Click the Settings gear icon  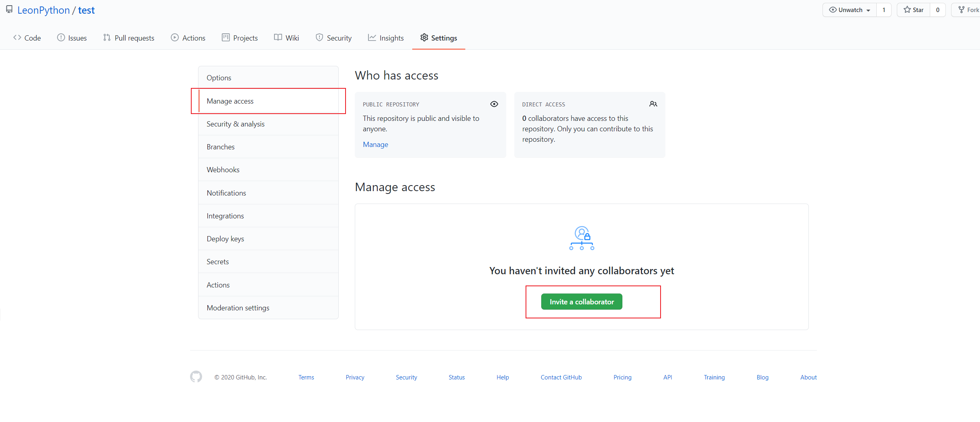pos(424,38)
